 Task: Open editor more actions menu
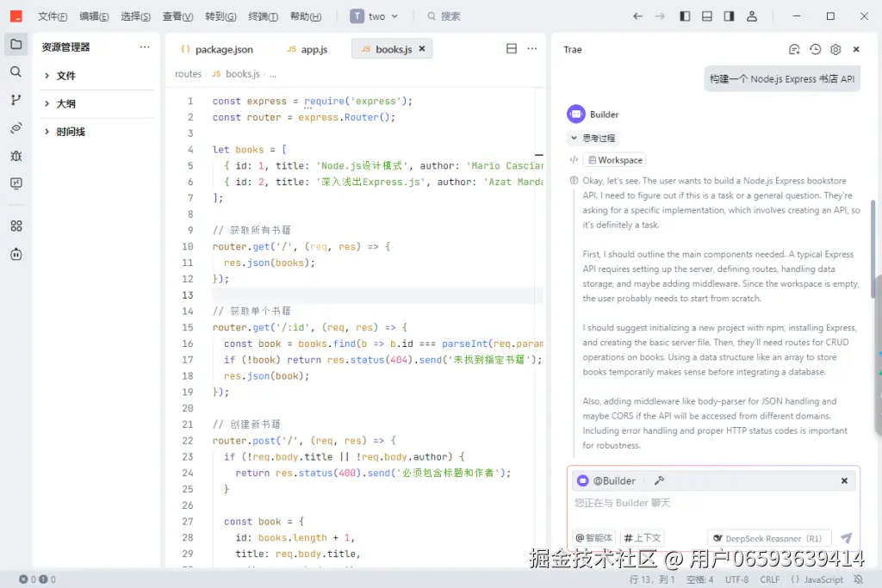532,49
